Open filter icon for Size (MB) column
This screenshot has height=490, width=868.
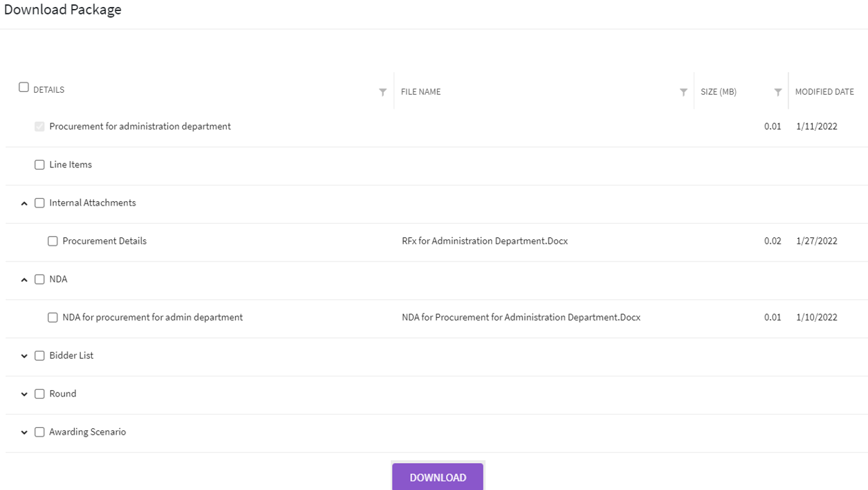pyautogui.click(x=778, y=92)
